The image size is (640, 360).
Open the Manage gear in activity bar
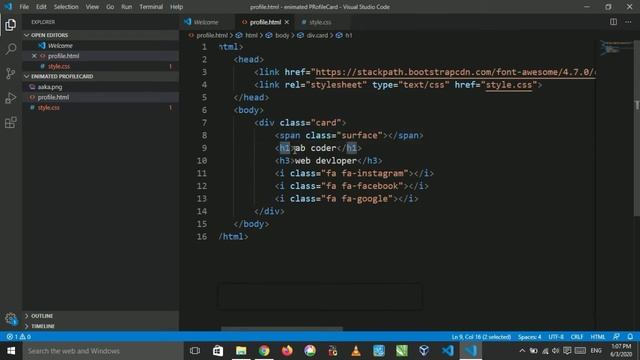pos(11,318)
